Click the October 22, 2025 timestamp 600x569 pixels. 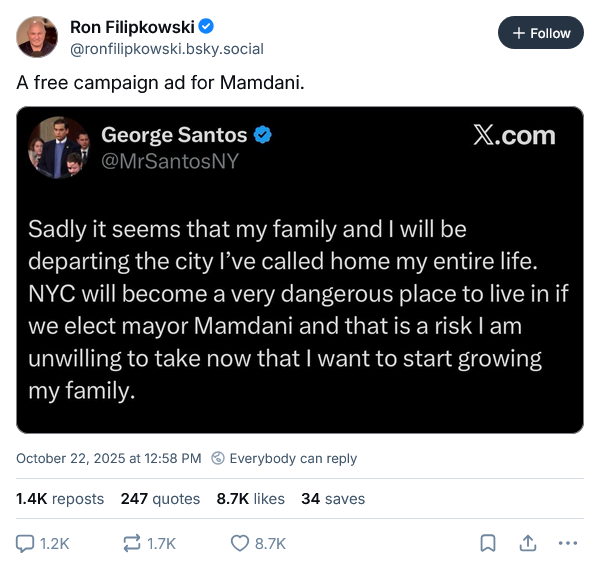point(109,459)
